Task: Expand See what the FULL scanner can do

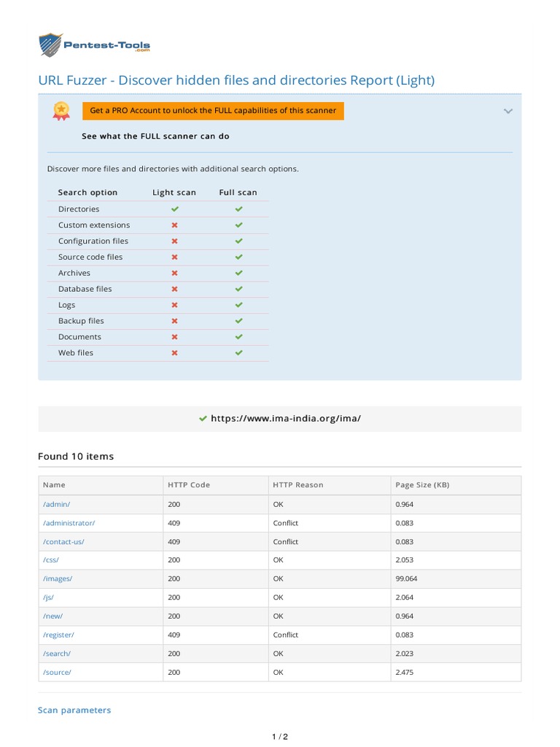Action: (155, 136)
